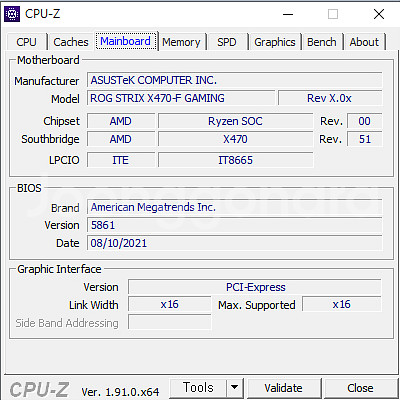
Task: Open the Memory tab
Action: [x=181, y=42]
